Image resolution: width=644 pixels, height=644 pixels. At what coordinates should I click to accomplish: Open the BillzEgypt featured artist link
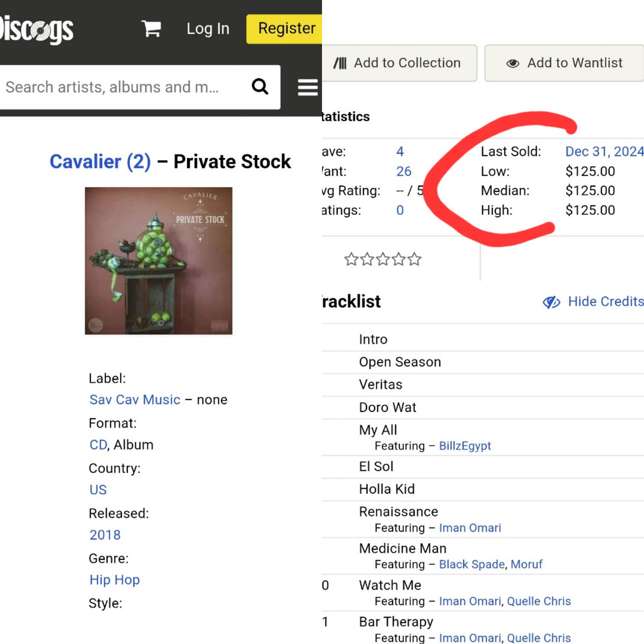465,446
